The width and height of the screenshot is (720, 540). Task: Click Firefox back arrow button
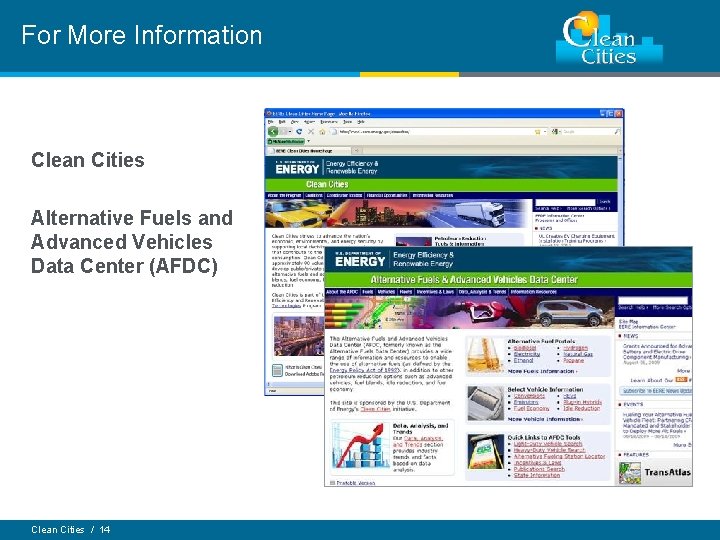click(x=273, y=131)
